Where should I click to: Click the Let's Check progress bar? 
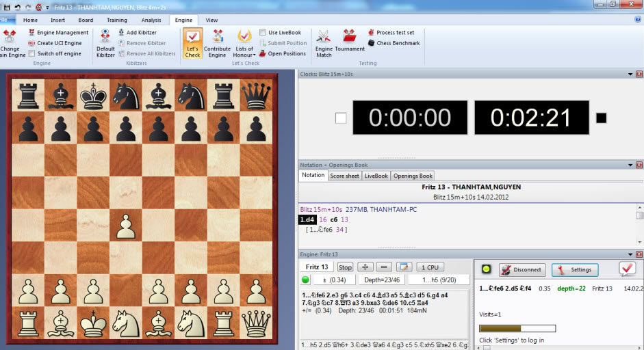tap(517, 328)
